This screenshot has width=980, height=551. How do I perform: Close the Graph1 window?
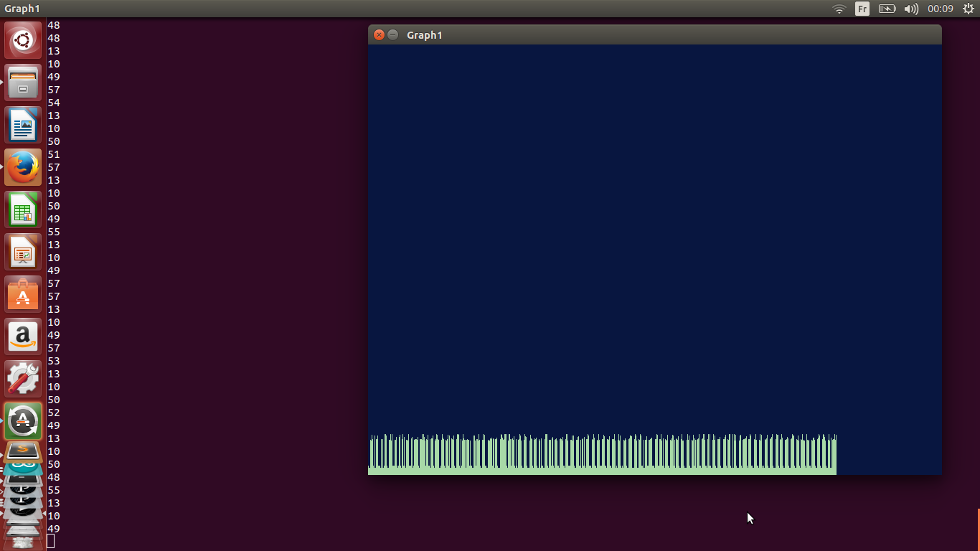coord(379,35)
